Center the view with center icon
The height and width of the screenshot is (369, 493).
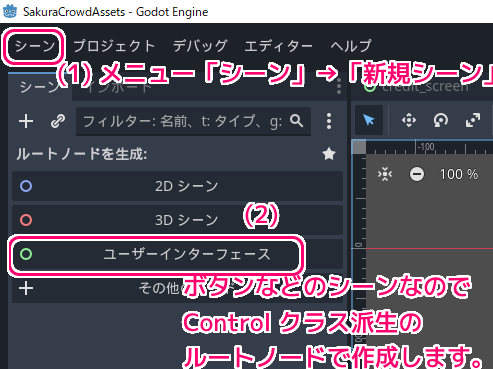coord(385,174)
